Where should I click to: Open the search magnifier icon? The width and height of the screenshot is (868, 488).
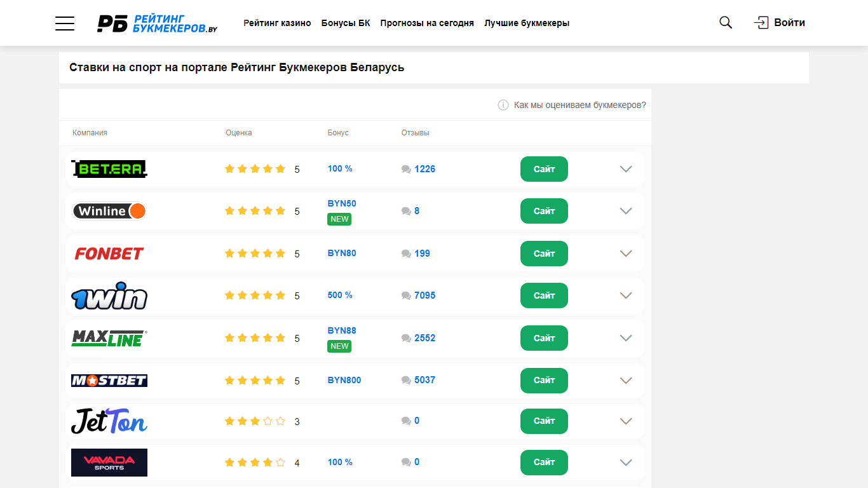[726, 23]
